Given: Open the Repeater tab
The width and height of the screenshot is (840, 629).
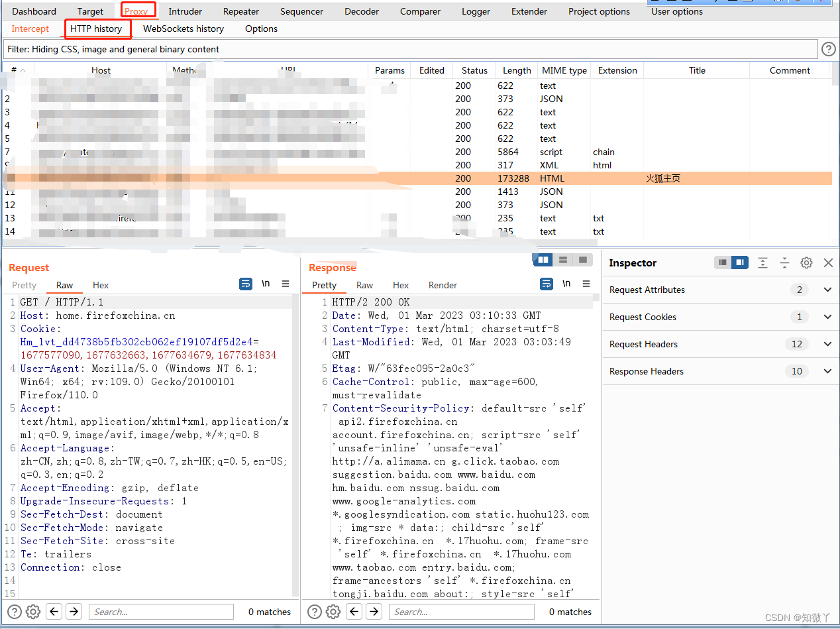Looking at the screenshot, I should click(240, 11).
